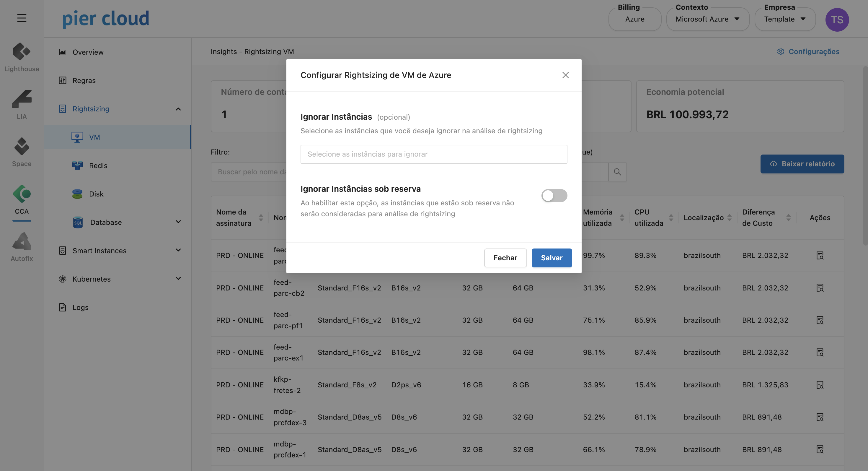Viewport: 868px width, 471px height.
Task: Go to the Overview menu item
Action: (88, 52)
